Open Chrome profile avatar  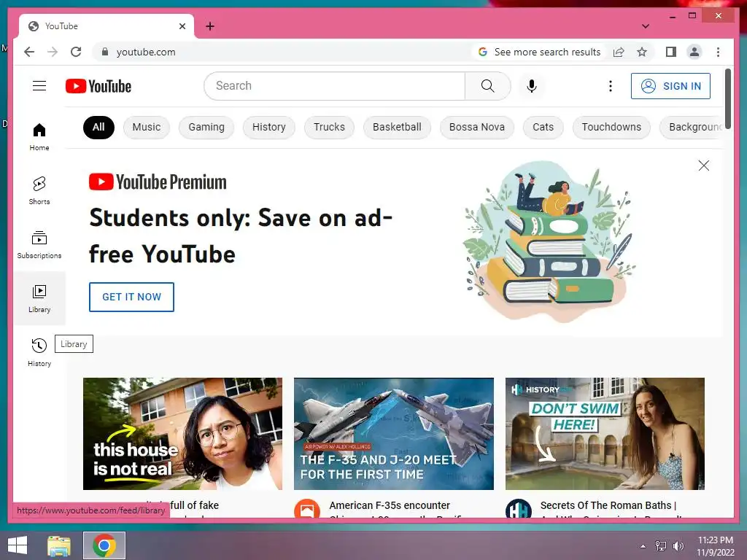tap(694, 52)
